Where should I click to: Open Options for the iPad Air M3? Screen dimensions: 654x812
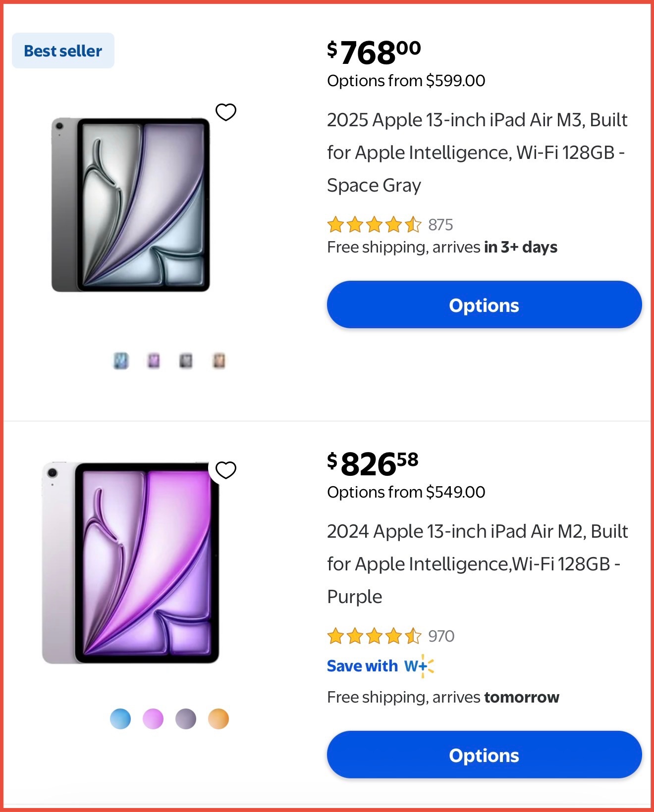(484, 305)
